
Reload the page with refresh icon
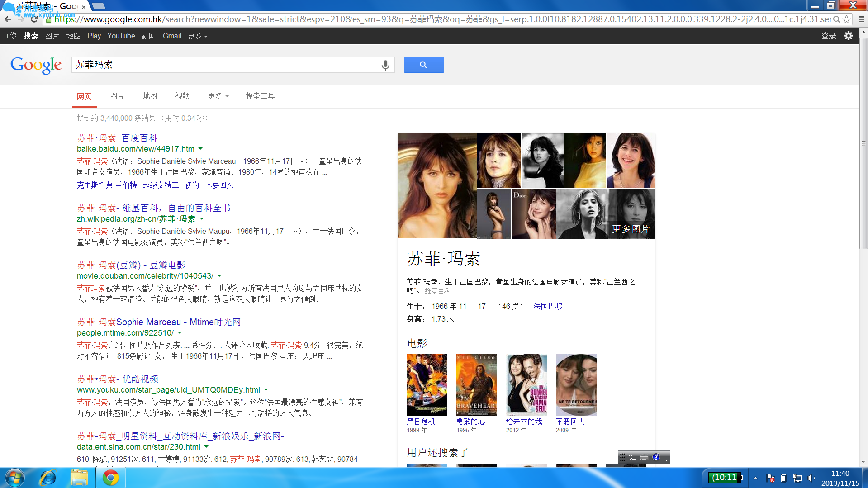(x=34, y=19)
